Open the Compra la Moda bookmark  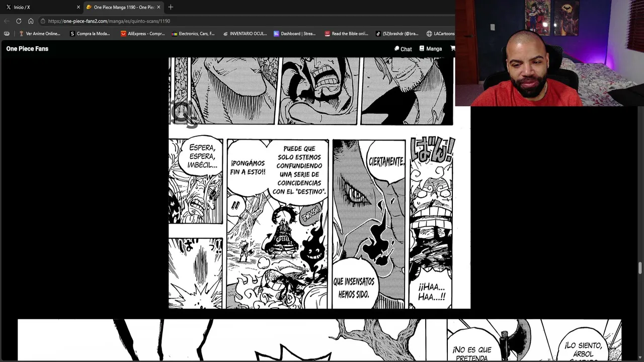[x=90, y=34]
